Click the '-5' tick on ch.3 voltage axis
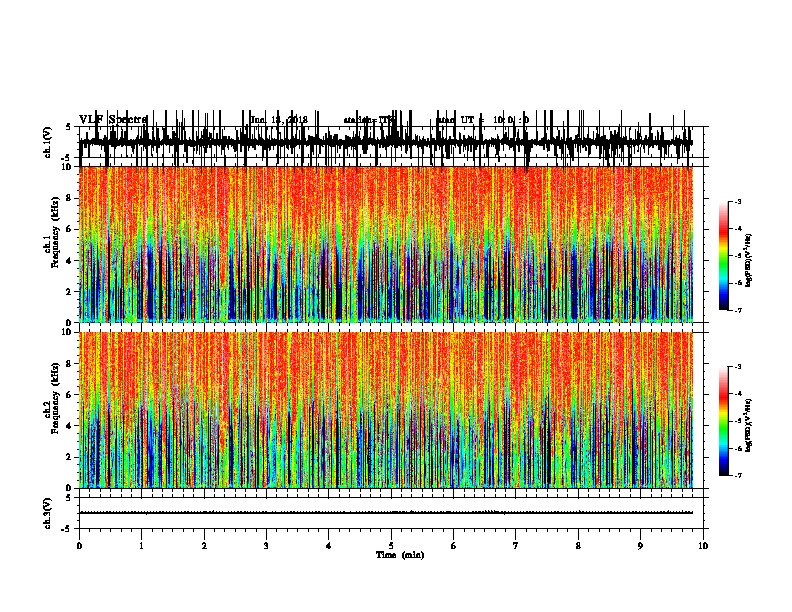 point(67,529)
